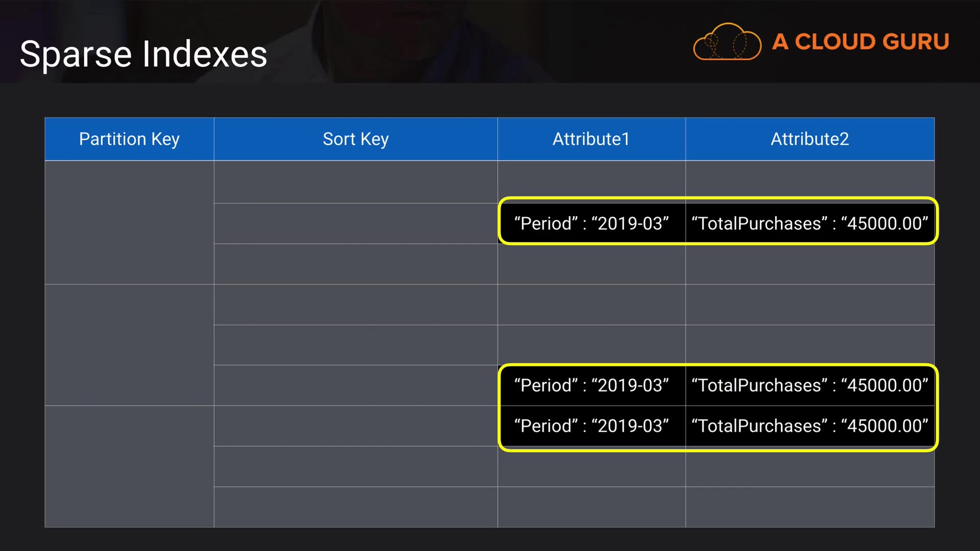980x551 pixels.
Task: Click first highlighted Period 2019-03 cell
Action: click(x=592, y=223)
